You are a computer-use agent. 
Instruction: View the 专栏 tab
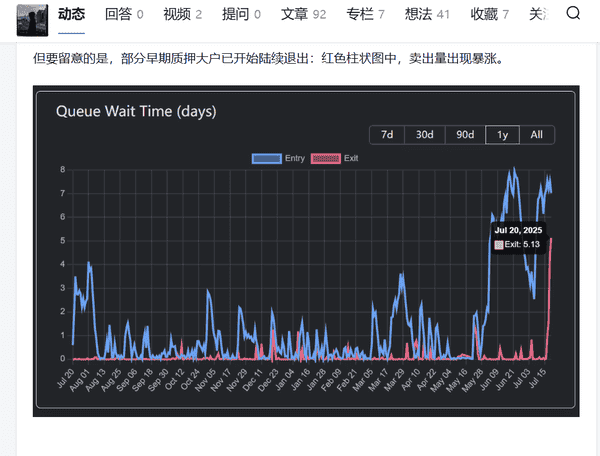[x=365, y=14]
